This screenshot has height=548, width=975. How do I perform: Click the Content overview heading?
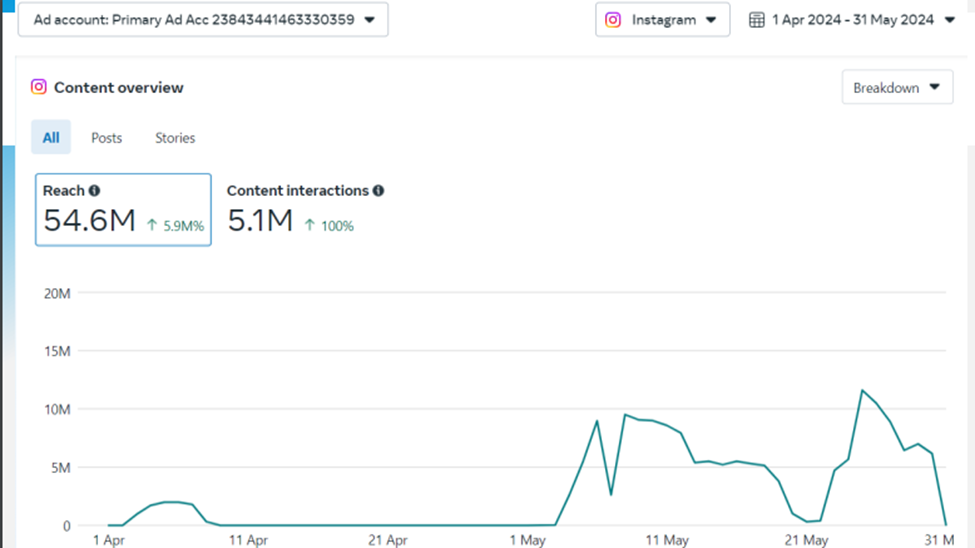pyautogui.click(x=118, y=88)
